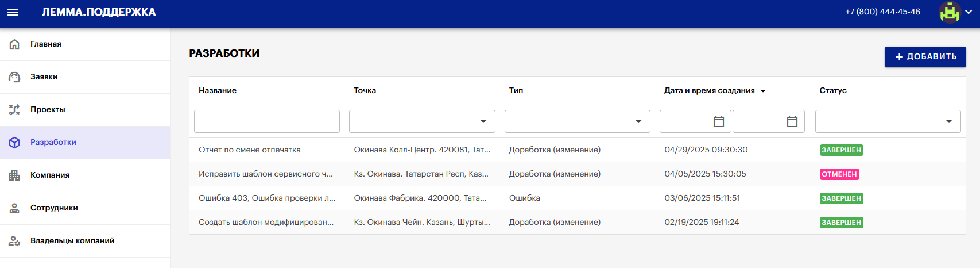Open the end date calendar picker
Image resolution: width=980 pixels, height=268 pixels.
coord(792,121)
